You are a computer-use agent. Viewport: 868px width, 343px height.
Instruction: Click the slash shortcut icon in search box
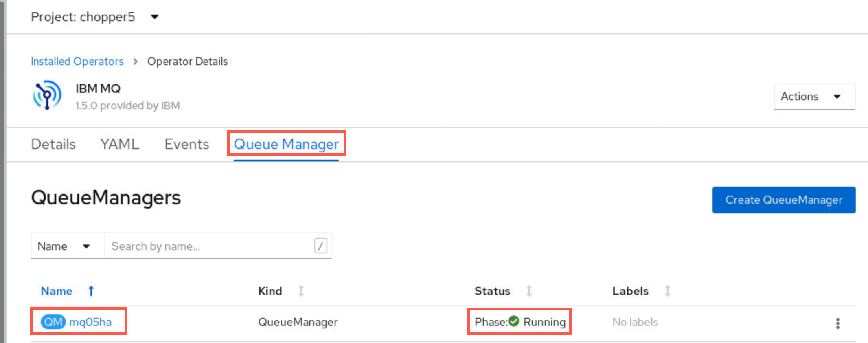coord(320,246)
